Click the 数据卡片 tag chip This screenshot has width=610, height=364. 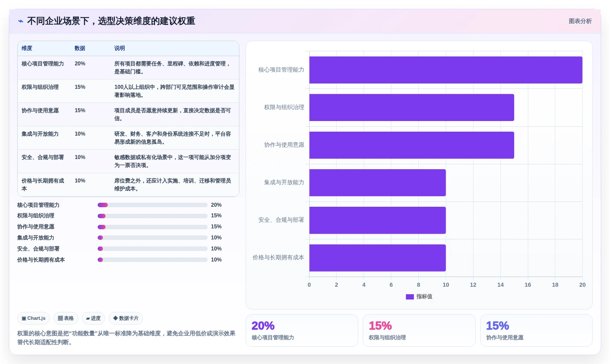(x=126, y=318)
